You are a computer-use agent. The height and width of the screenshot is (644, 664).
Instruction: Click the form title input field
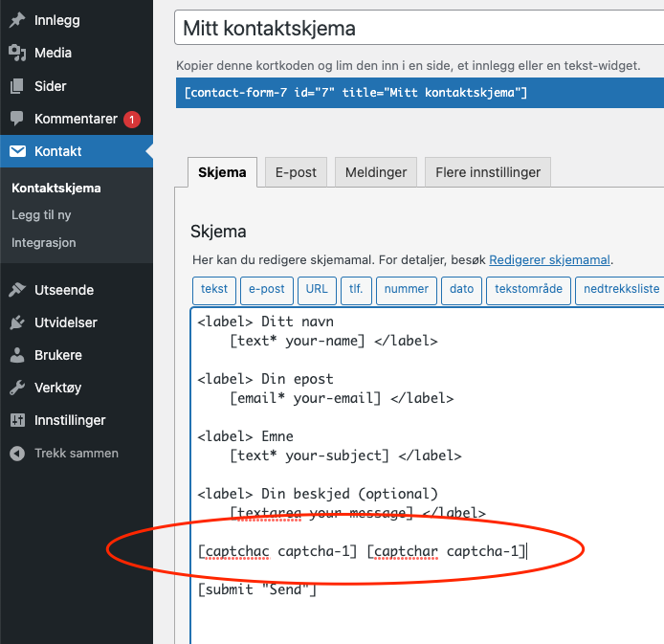[419, 28]
